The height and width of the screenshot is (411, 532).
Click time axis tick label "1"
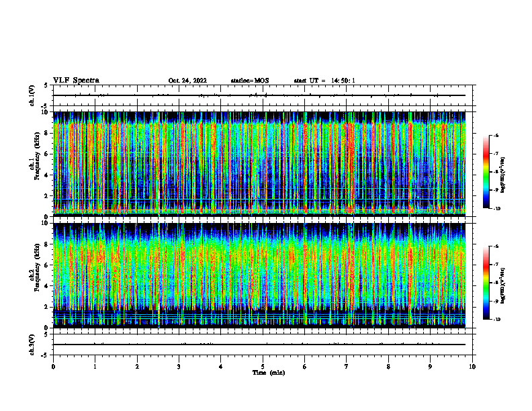tap(95, 367)
